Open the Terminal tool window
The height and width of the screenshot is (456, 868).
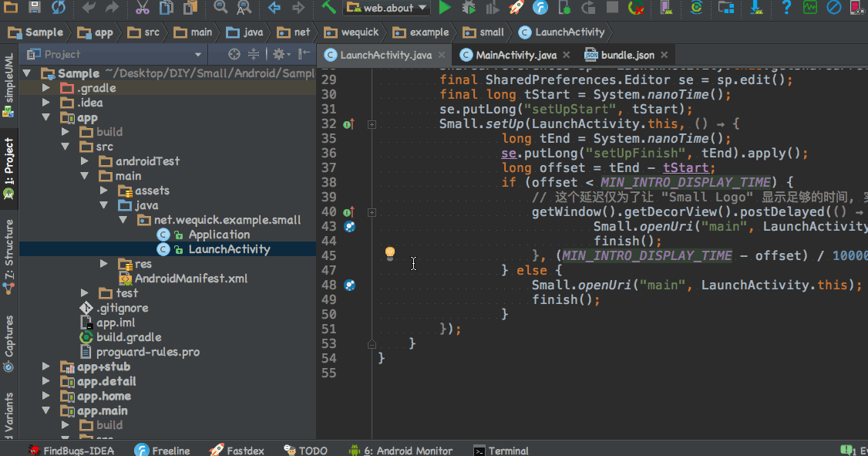tap(502, 450)
